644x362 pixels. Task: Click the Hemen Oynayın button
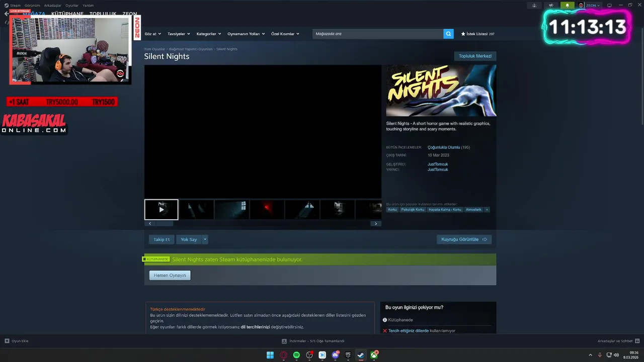click(x=170, y=275)
